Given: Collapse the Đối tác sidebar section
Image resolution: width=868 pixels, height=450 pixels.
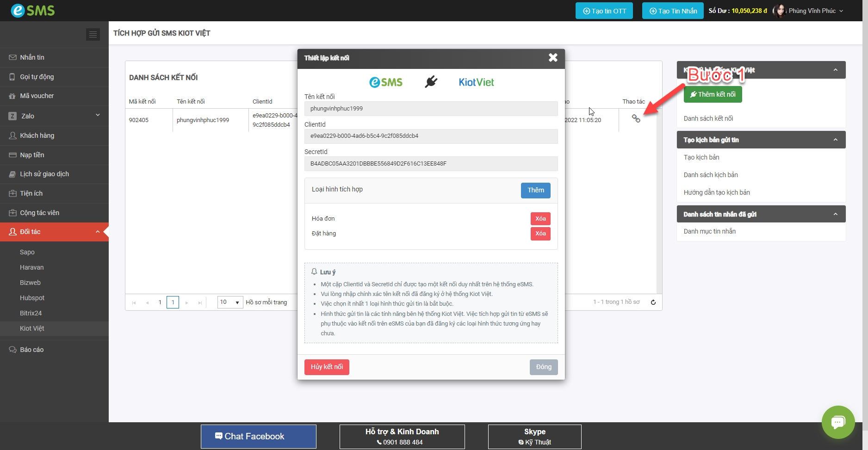Looking at the screenshot, I should [98, 232].
